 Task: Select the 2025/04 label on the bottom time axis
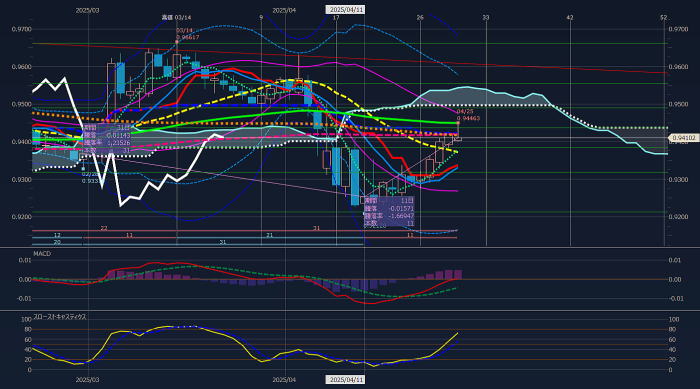pos(284,380)
